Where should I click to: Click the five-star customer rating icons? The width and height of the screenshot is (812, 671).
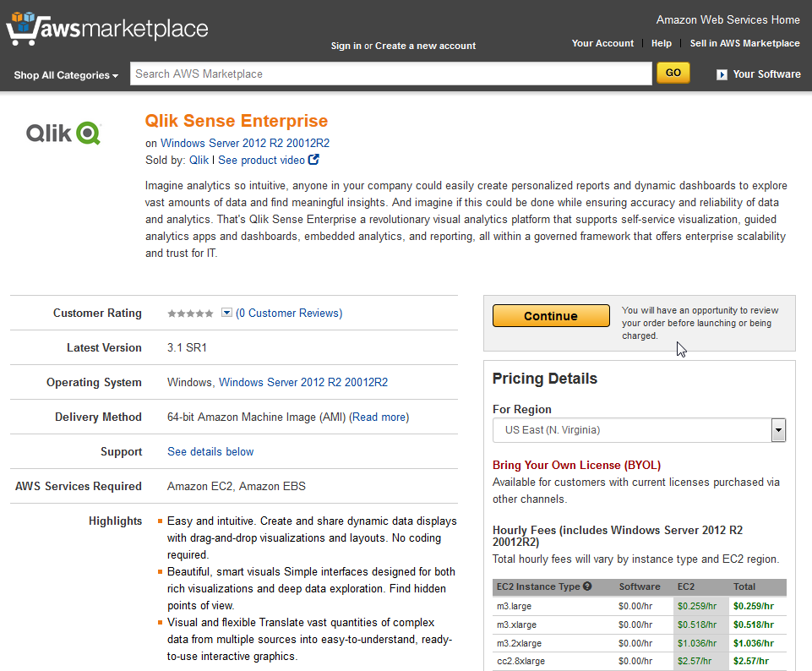point(190,314)
